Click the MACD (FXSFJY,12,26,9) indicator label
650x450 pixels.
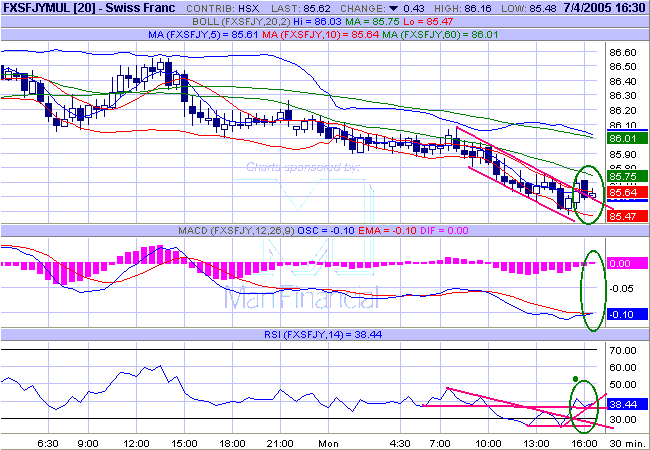237,230
